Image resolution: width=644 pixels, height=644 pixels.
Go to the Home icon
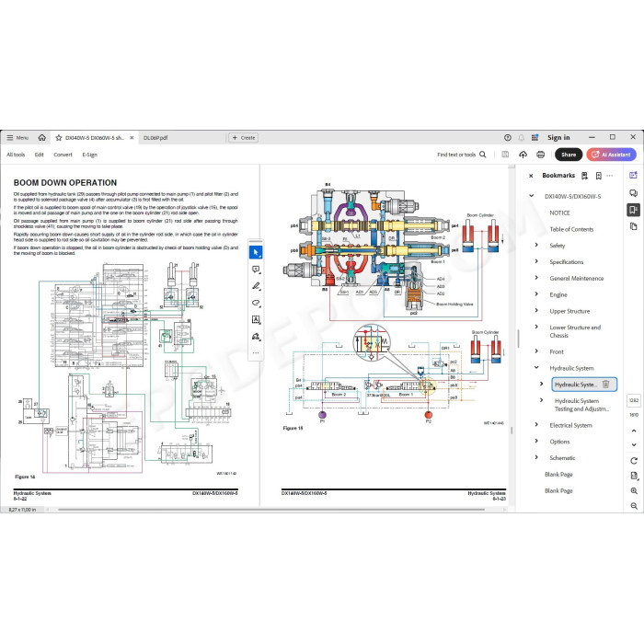tap(42, 138)
